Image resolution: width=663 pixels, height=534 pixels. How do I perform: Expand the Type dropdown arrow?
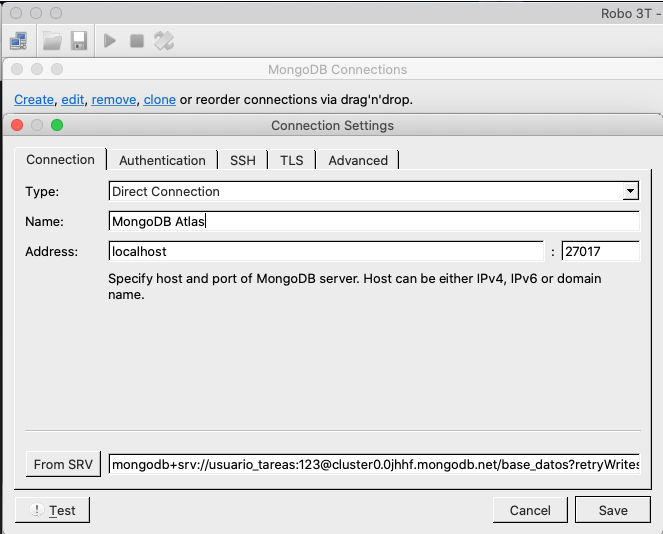tap(630, 191)
